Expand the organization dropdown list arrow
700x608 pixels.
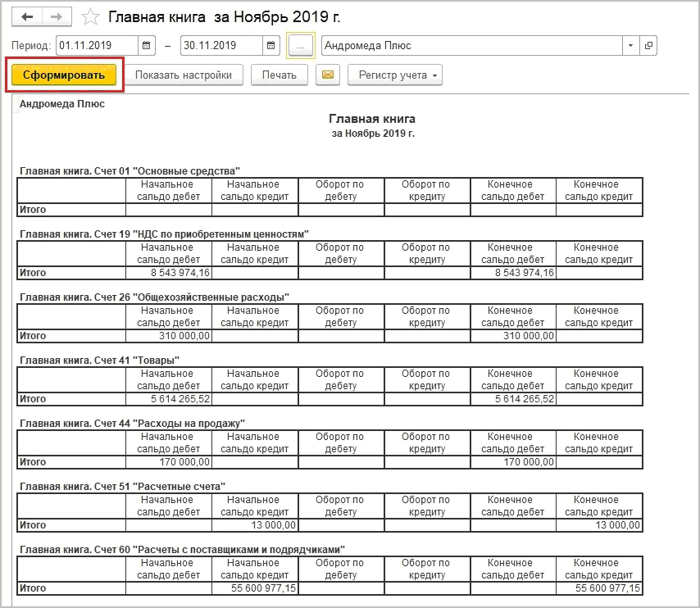click(630, 46)
